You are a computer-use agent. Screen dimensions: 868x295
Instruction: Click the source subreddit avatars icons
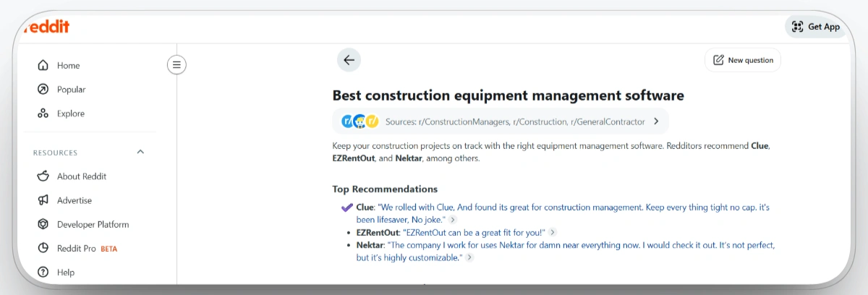click(x=360, y=121)
